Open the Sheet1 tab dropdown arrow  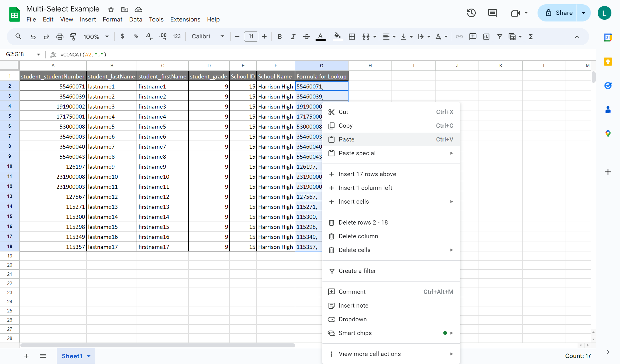click(89, 356)
